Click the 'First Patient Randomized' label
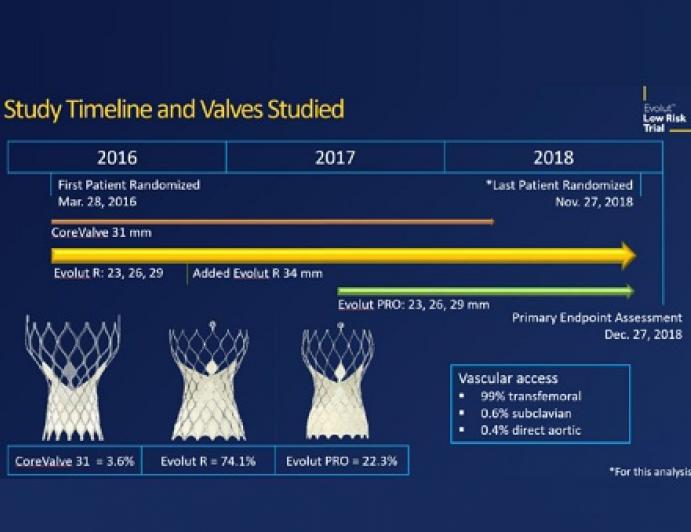 (x=129, y=185)
